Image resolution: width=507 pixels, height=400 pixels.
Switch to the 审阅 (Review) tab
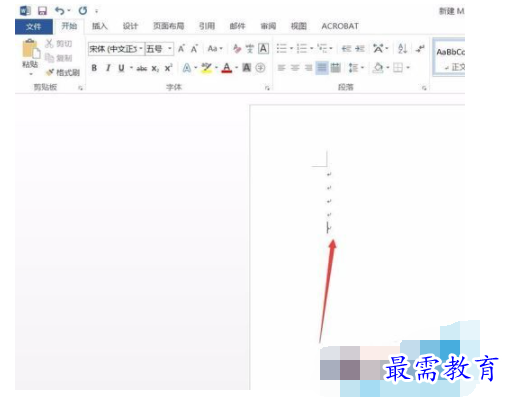tap(268, 26)
